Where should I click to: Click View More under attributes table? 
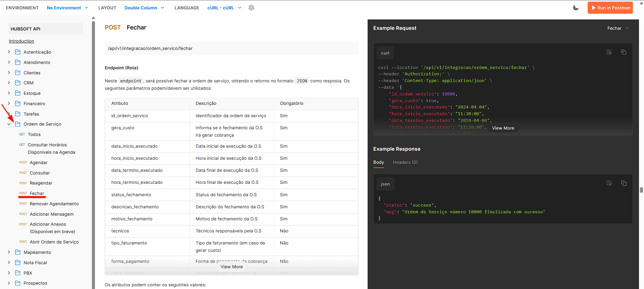point(231,267)
